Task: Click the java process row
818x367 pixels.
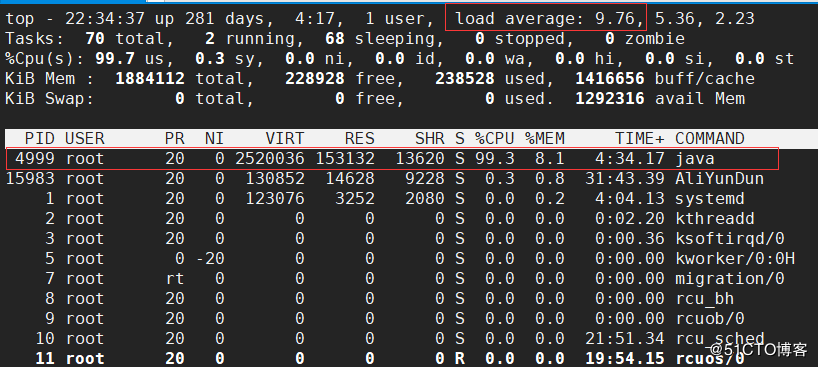Action: click(392, 159)
